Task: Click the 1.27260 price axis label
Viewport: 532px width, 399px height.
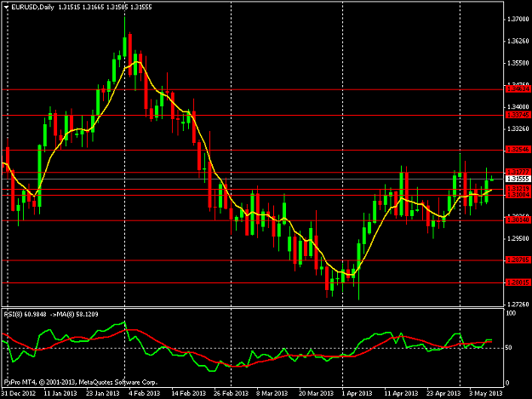Action: point(518,304)
